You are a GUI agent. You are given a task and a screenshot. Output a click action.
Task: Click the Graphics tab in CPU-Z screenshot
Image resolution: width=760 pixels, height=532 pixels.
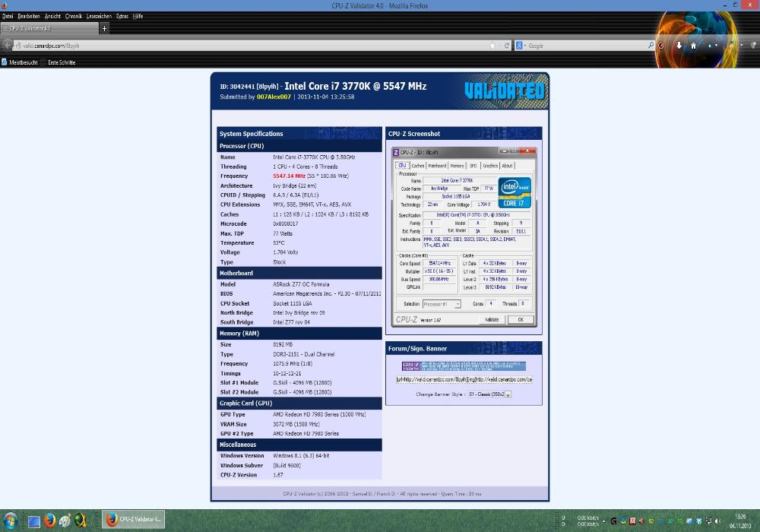490,166
